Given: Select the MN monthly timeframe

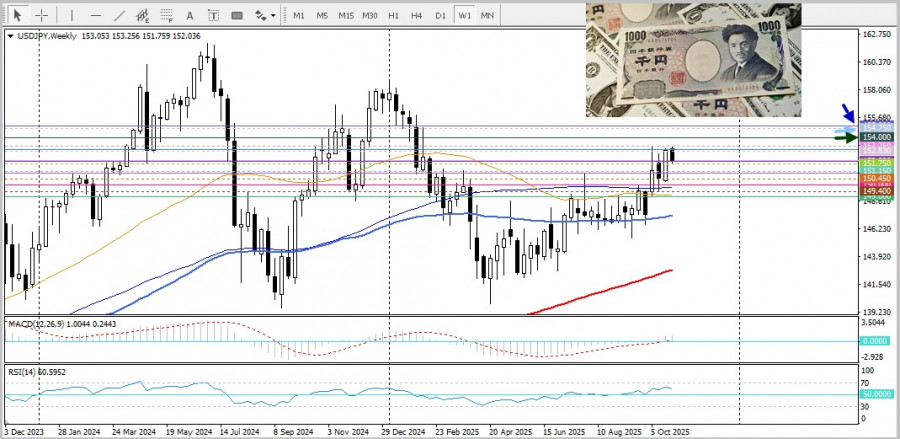Looking at the screenshot, I should pos(487,15).
